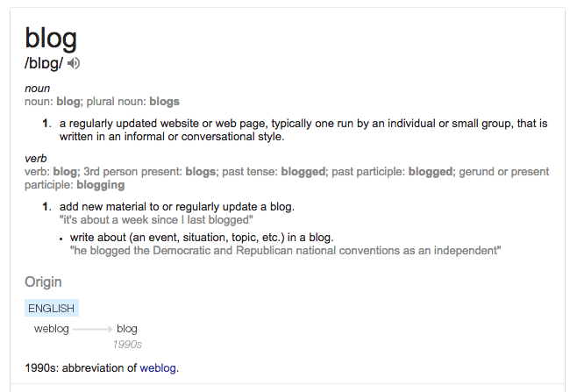
Task: Click the bold gerund form blogging
Action: pos(101,185)
